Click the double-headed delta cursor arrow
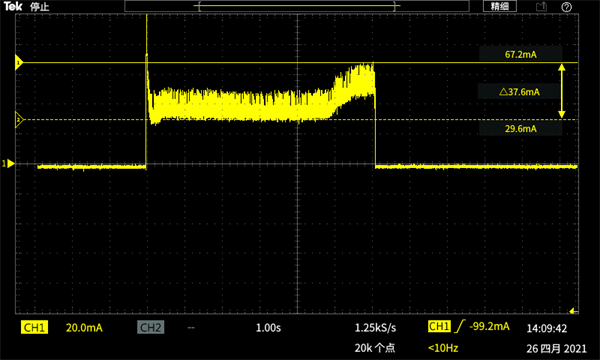600x360 pixels. click(x=561, y=91)
